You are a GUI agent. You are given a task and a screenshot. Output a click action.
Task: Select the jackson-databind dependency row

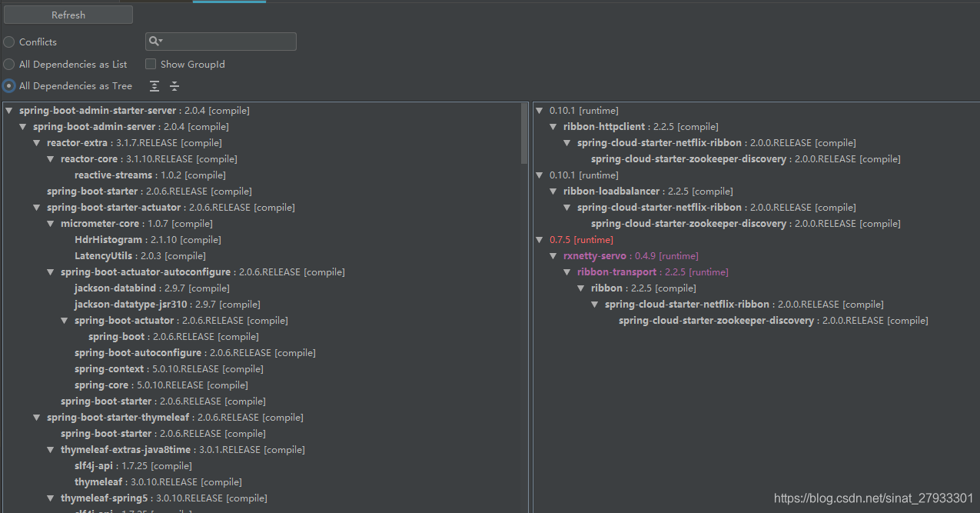point(115,288)
